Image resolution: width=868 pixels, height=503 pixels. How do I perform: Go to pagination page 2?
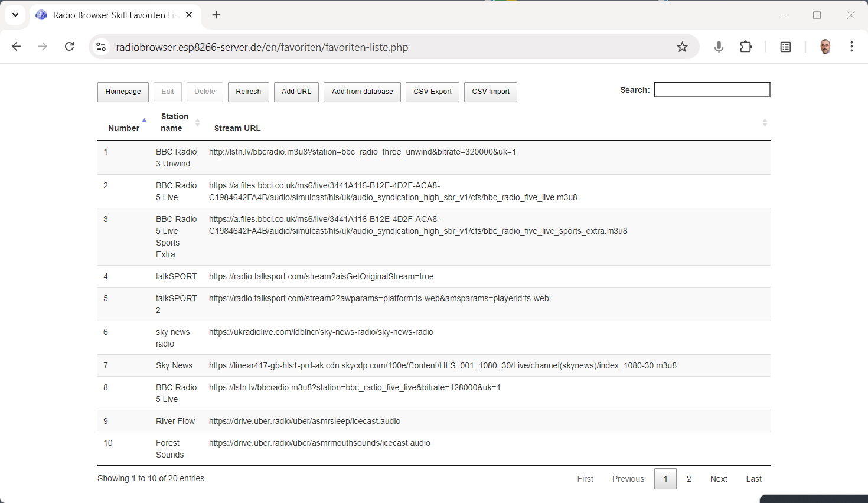(689, 479)
